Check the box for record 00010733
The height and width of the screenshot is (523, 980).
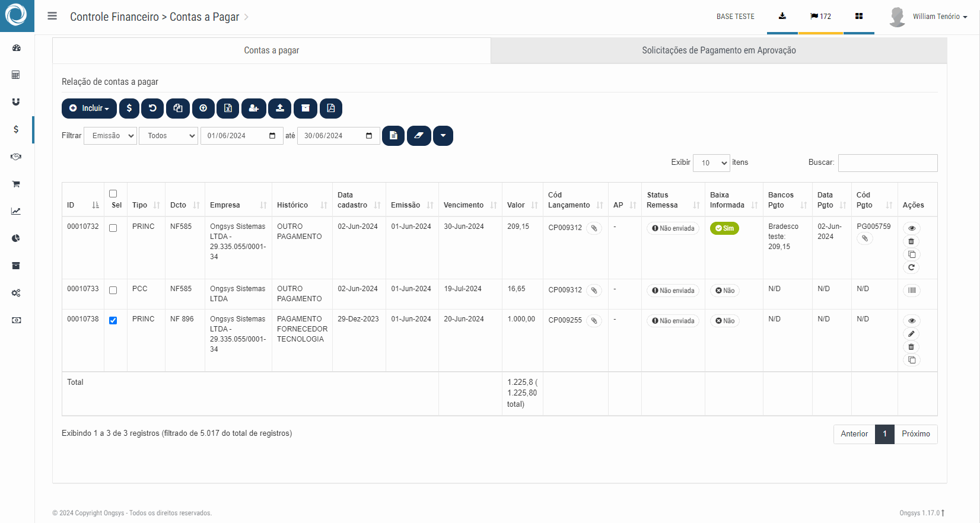[113, 291]
